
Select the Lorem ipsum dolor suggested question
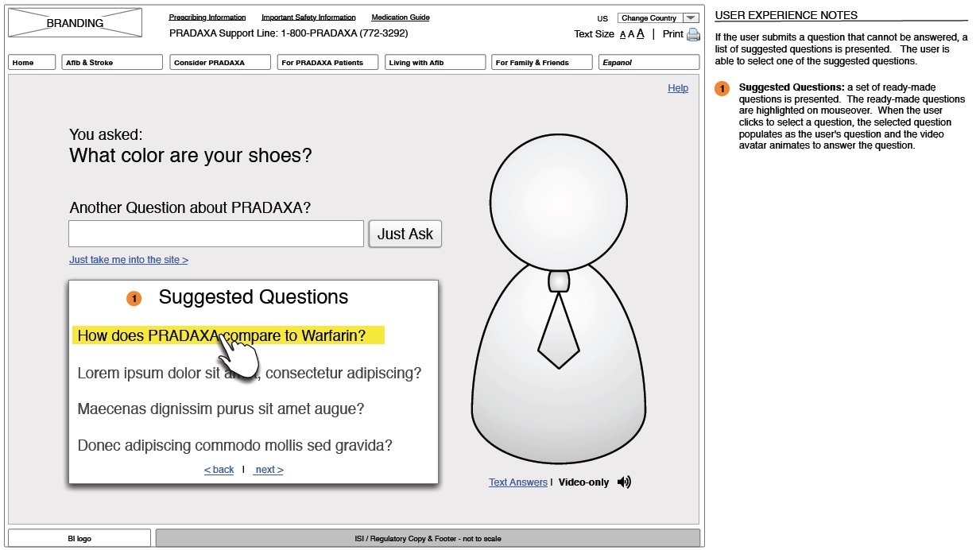(x=250, y=373)
